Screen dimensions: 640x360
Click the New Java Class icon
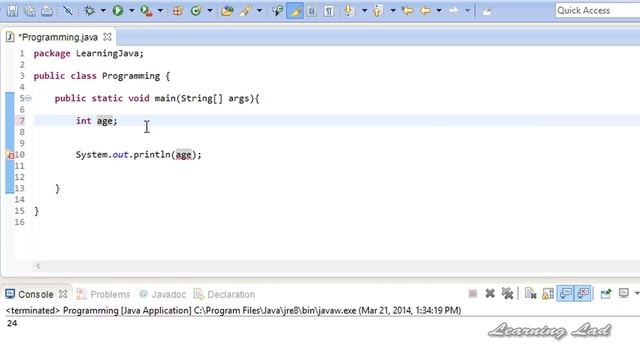[x=196, y=11]
